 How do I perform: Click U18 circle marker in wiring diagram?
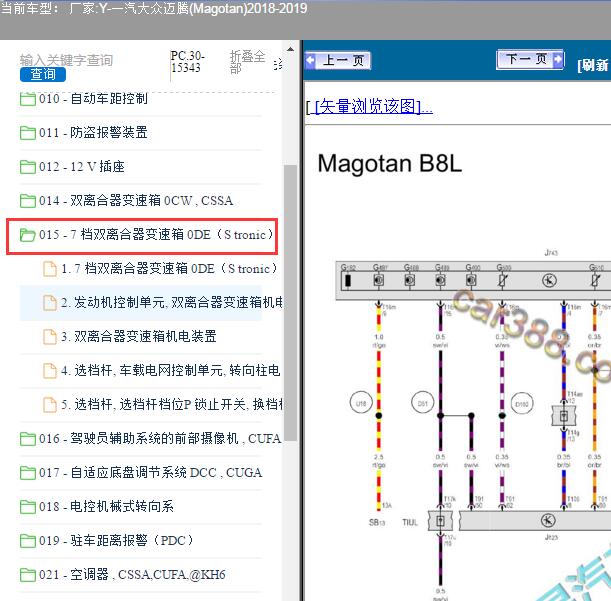click(361, 403)
